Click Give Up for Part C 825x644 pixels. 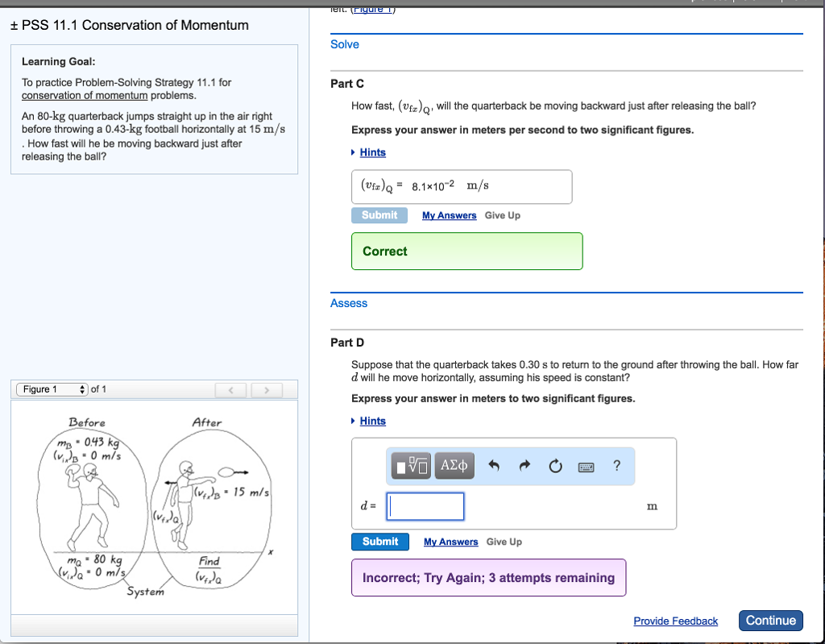504,215
